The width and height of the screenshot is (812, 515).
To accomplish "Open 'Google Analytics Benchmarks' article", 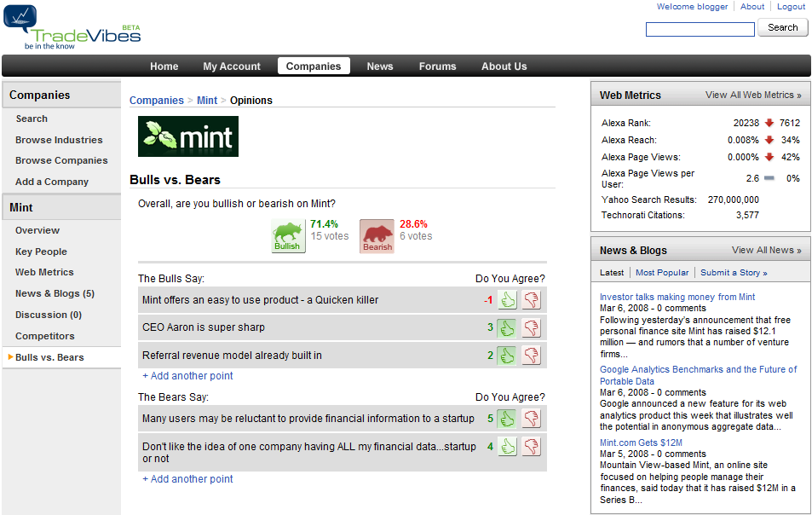I will [698, 375].
